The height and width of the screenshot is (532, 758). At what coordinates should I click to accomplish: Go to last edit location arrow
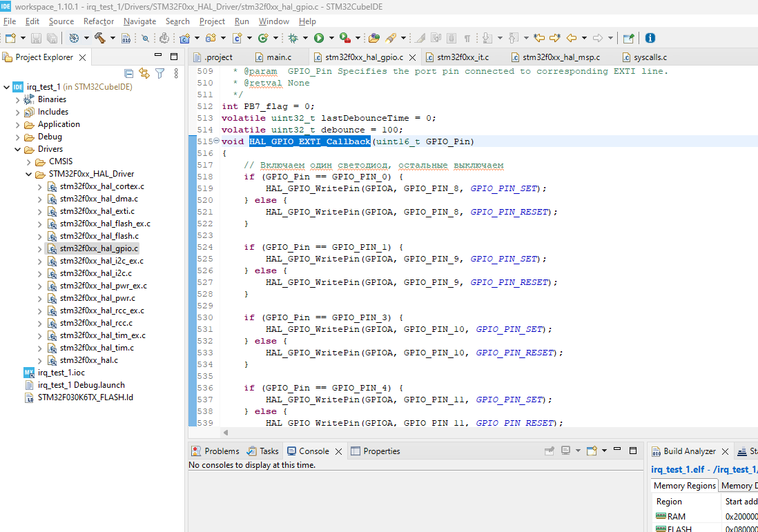click(x=539, y=38)
